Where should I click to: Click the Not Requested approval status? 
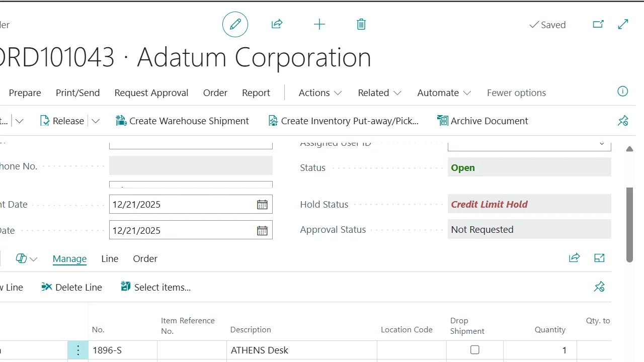(482, 230)
